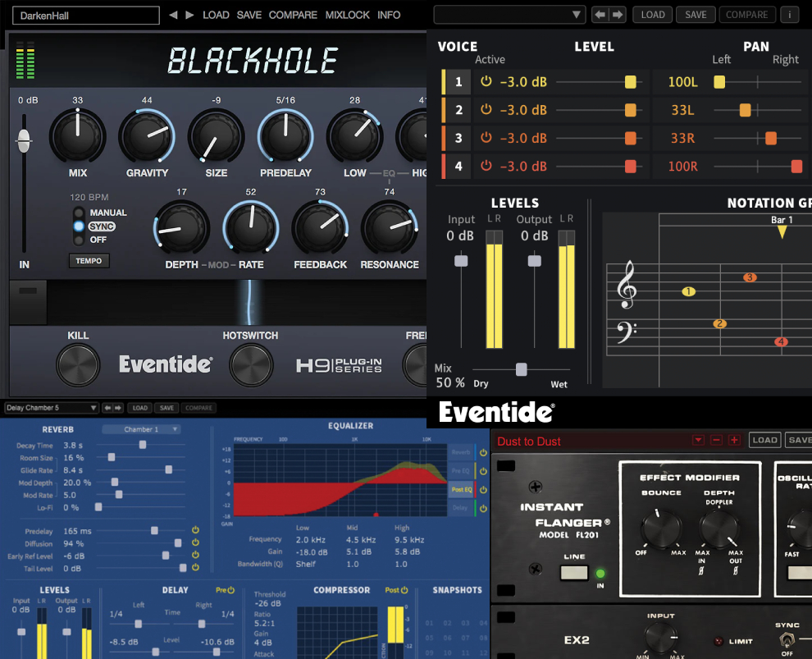Click SAVE in Blackhole top bar
This screenshot has width=812, height=659.
[249, 15]
